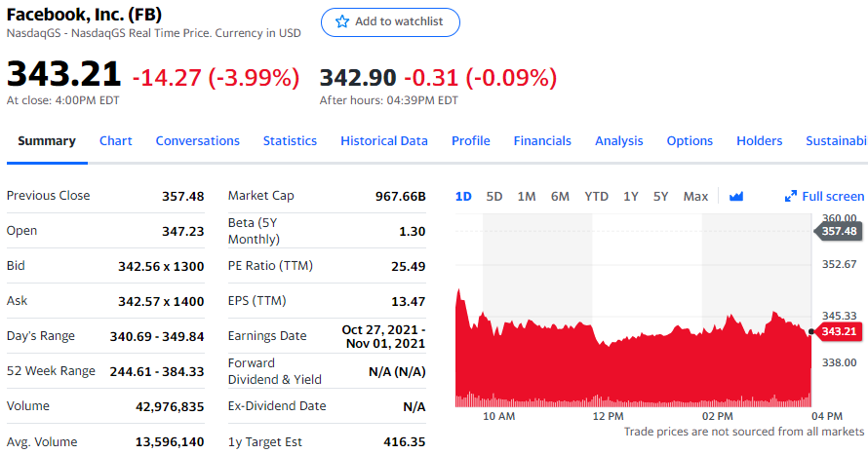Image resolution: width=868 pixels, height=454 pixels.
Task: Click the Earnings Date label
Action: [x=267, y=336]
